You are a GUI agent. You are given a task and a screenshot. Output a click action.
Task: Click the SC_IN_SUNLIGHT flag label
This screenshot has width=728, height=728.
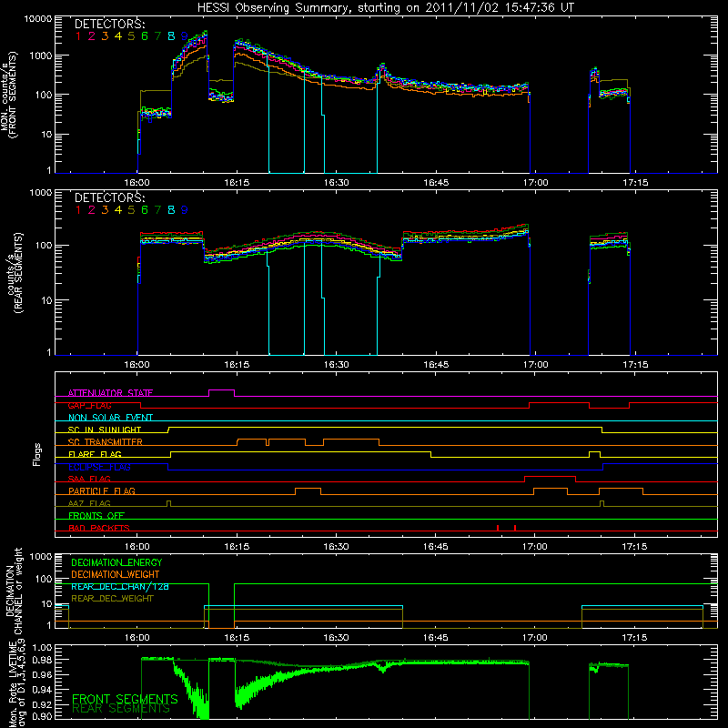pyautogui.click(x=105, y=430)
